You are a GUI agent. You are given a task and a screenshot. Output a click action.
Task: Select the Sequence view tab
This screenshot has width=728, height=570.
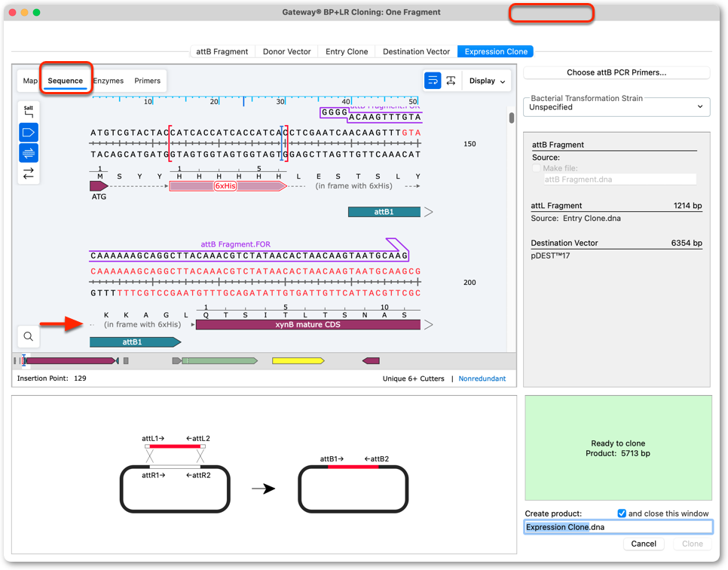tap(65, 81)
